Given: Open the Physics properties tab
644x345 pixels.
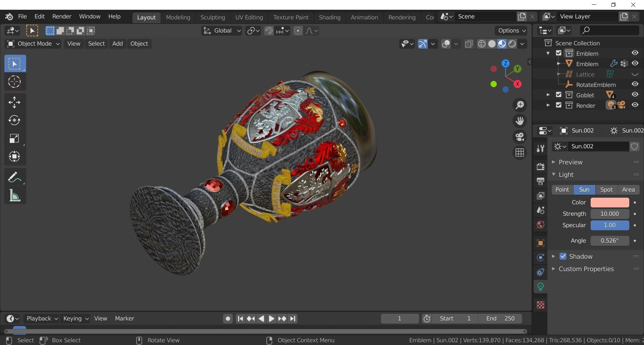Looking at the screenshot, I should (540, 257).
